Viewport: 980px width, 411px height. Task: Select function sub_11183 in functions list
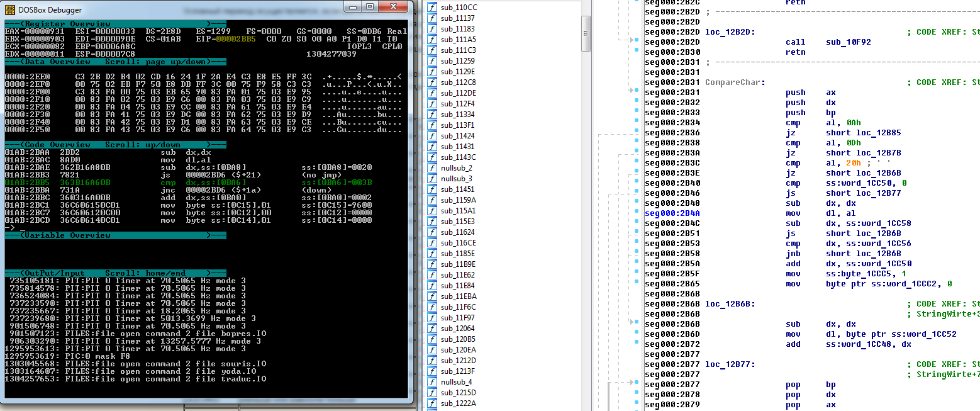click(x=457, y=28)
